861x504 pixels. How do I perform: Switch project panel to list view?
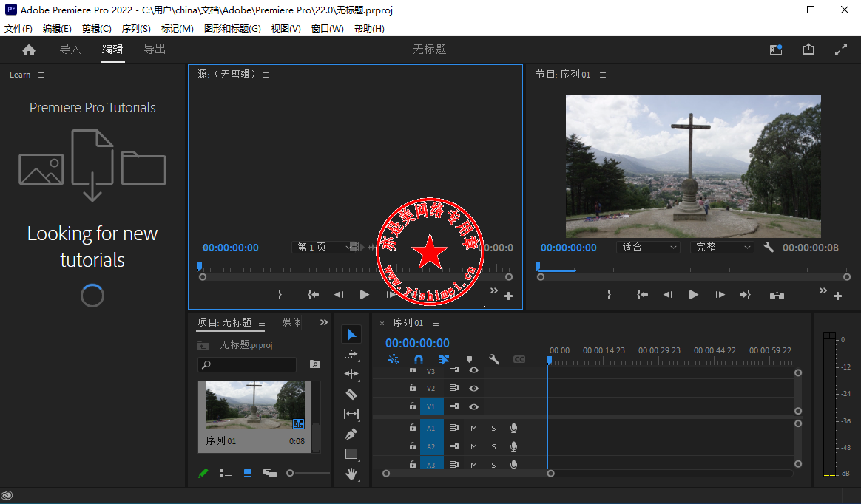(225, 473)
